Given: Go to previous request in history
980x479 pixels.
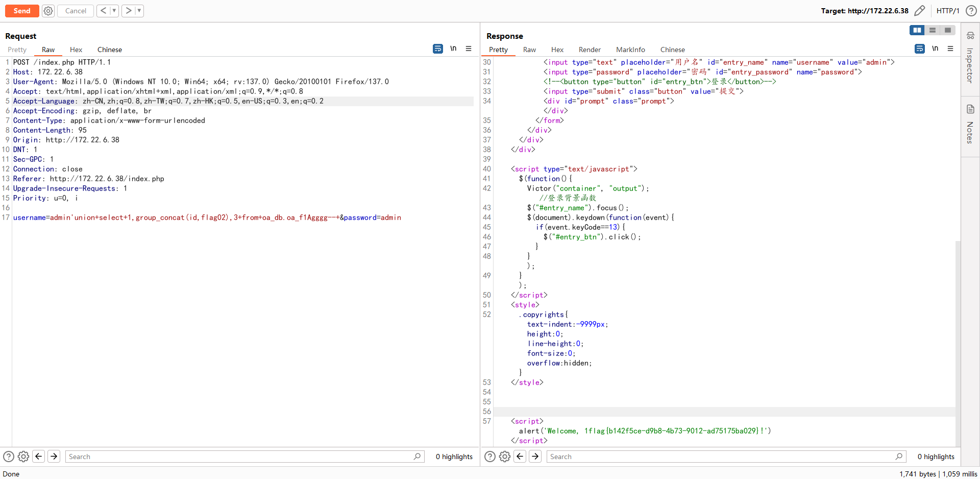Looking at the screenshot, I should (103, 11).
